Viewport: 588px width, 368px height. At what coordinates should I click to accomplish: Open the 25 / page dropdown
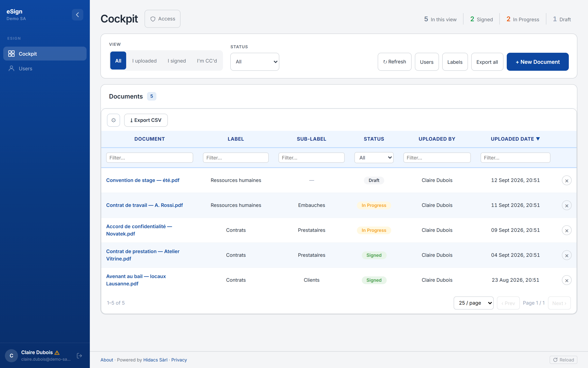point(473,303)
